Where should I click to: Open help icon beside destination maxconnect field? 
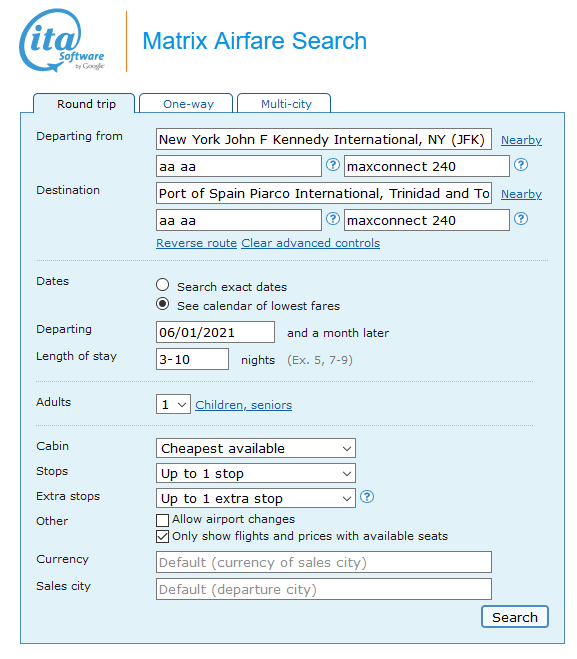(x=521, y=219)
